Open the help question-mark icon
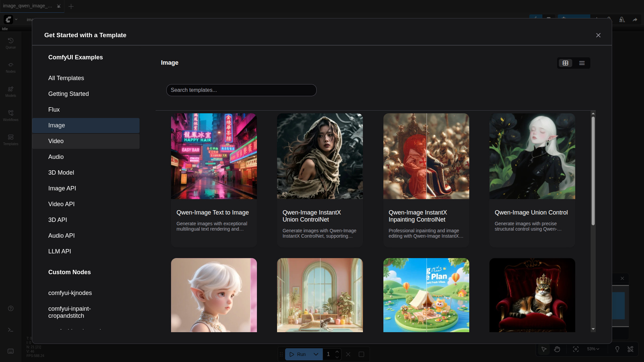This screenshot has height=362, width=644. click(x=11, y=308)
